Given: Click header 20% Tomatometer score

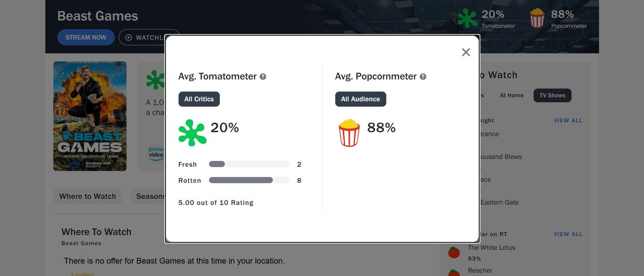Looking at the screenshot, I should pos(493,14).
